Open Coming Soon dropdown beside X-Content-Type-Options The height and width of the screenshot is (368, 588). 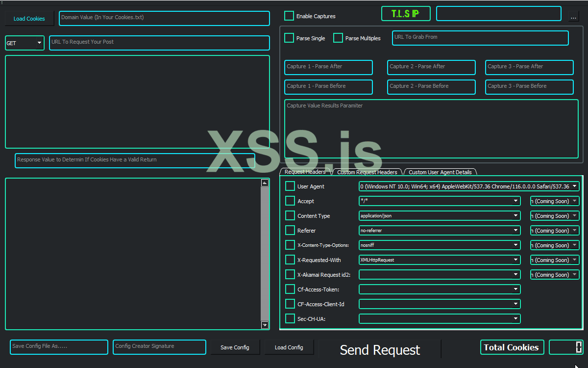[555, 245]
